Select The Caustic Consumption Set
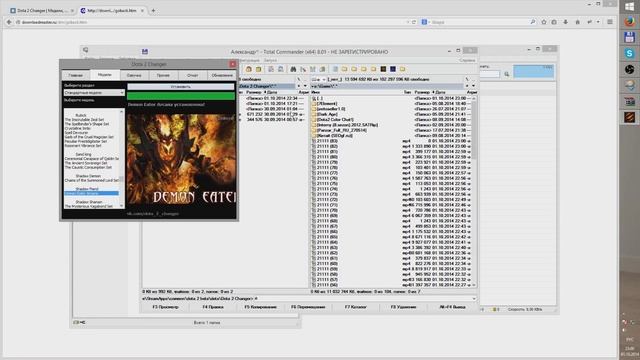 click(x=88, y=167)
